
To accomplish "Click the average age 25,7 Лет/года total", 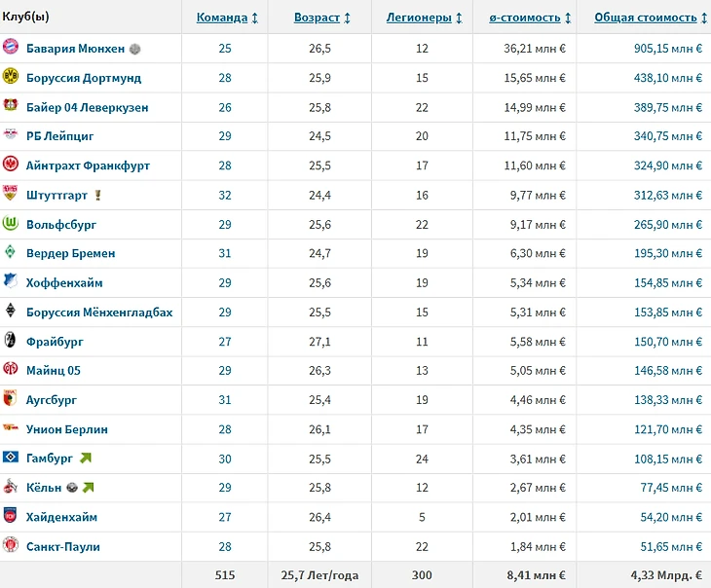I will point(319,574).
